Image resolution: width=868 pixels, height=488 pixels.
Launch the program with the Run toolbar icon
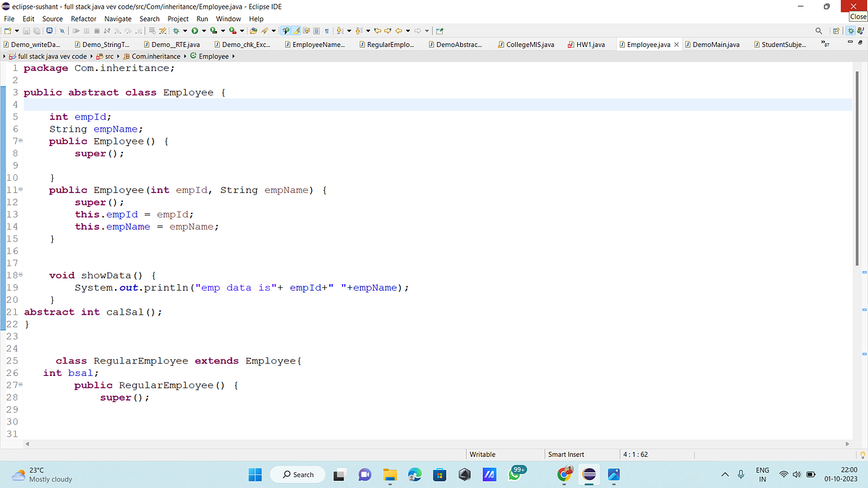click(194, 30)
